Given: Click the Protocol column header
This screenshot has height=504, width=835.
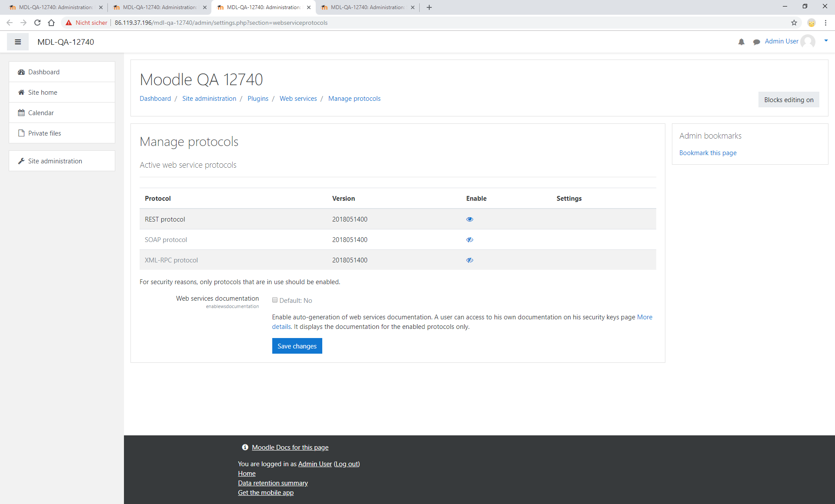Looking at the screenshot, I should pyautogui.click(x=157, y=199).
